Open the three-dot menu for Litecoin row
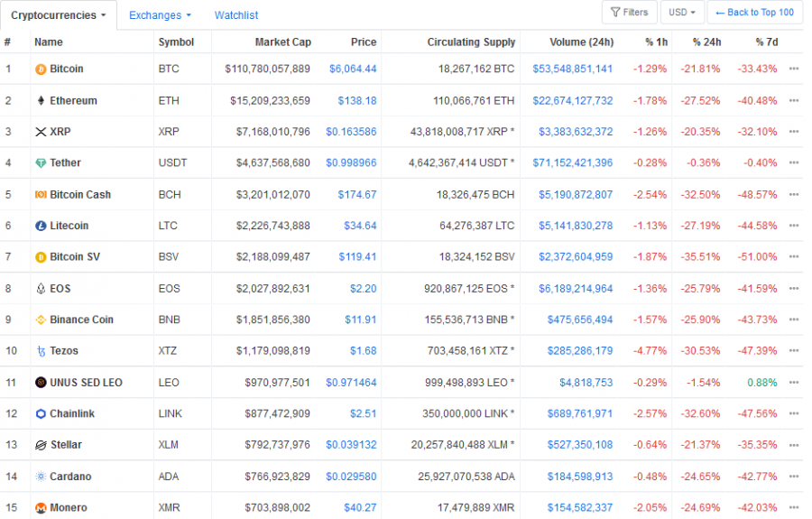The width and height of the screenshot is (812, 519). point(794,226)
